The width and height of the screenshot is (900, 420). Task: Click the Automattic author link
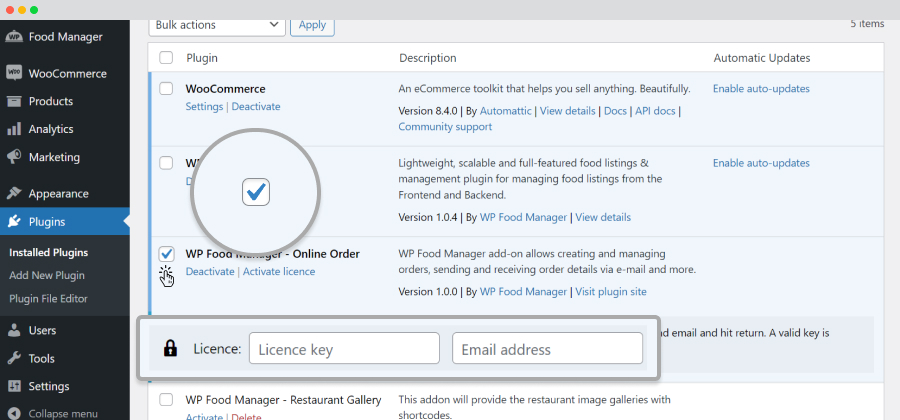click(506, 111)
